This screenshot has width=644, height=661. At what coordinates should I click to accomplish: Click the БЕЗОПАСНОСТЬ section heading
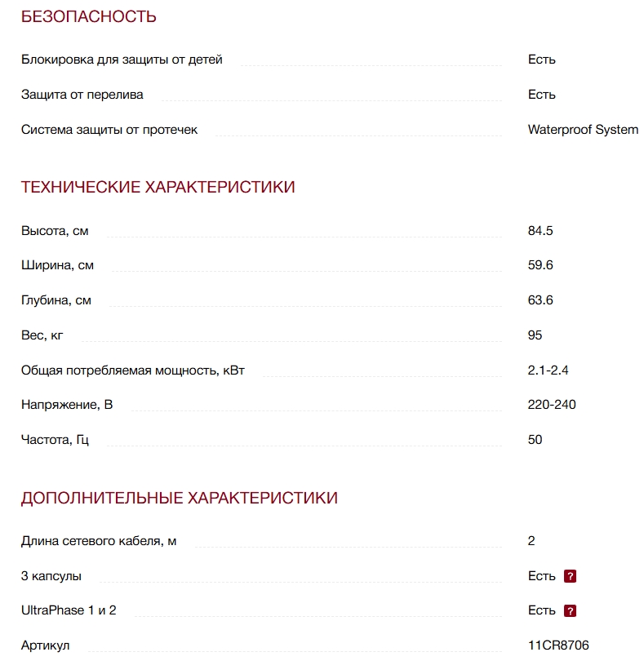(x=88, y=16)
